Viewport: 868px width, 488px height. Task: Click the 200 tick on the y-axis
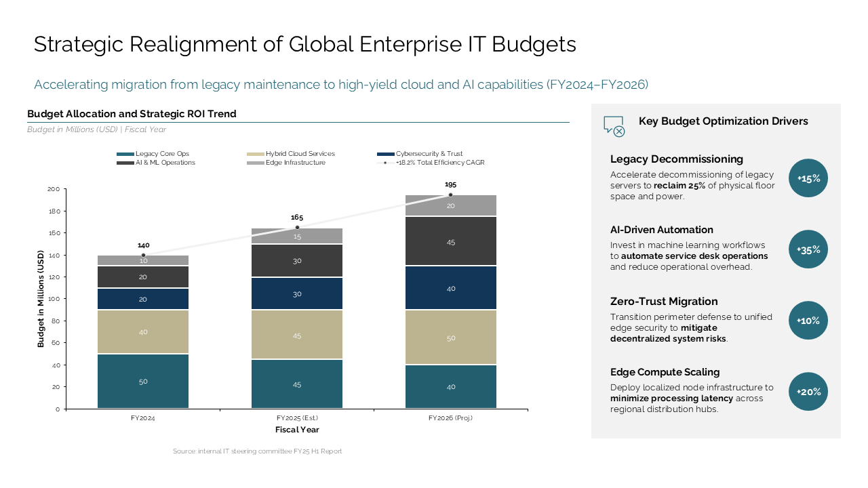54,189
